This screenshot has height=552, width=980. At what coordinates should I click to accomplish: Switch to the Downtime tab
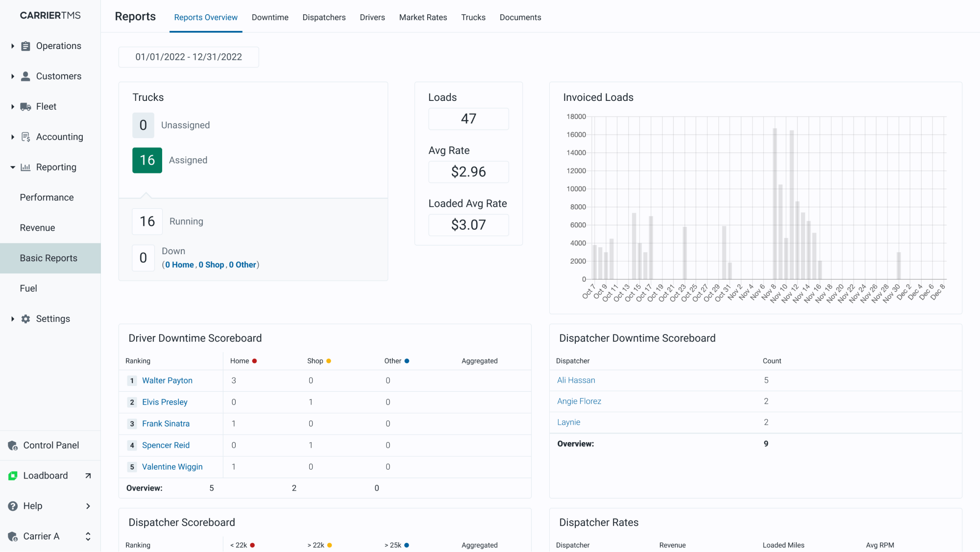pos(270,18)
